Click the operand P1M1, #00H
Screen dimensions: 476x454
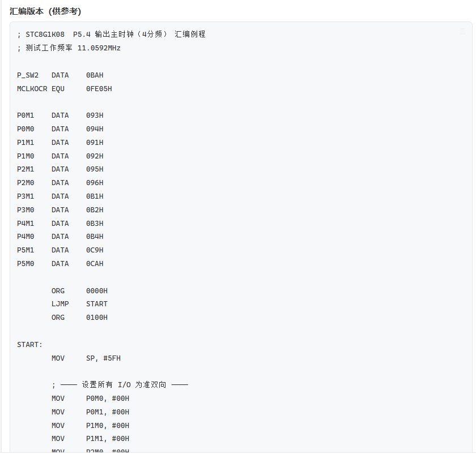point(108,439)
